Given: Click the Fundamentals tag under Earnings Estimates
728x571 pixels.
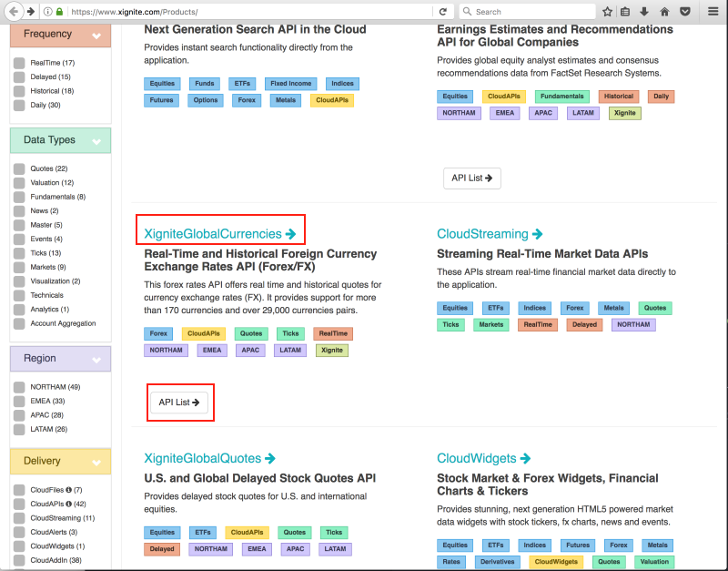Looking at the screenshot, I should (x=561, y=97).
